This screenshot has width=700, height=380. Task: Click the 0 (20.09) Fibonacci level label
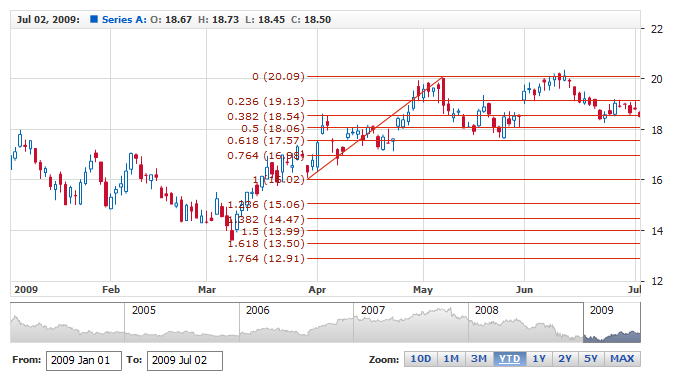coord(278,76)
